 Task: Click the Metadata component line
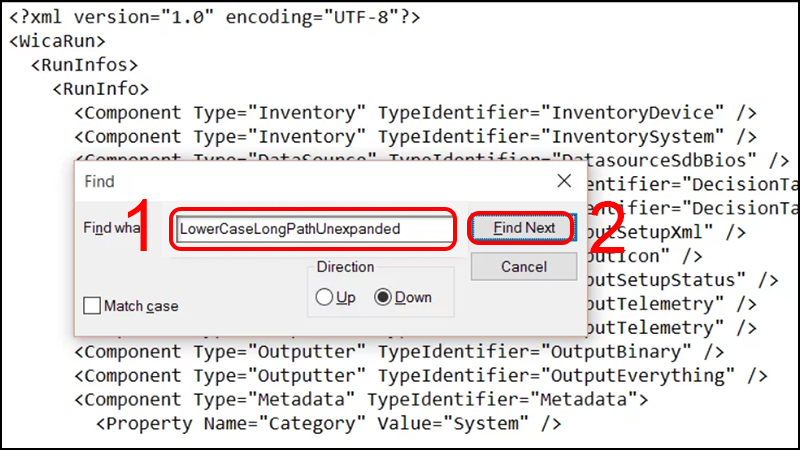click(360, 399)
